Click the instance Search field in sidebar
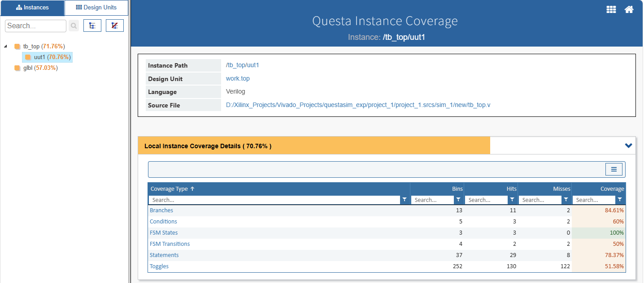Image resolution: width=644 pixels, height=283 pixels. tap(35, 26)
